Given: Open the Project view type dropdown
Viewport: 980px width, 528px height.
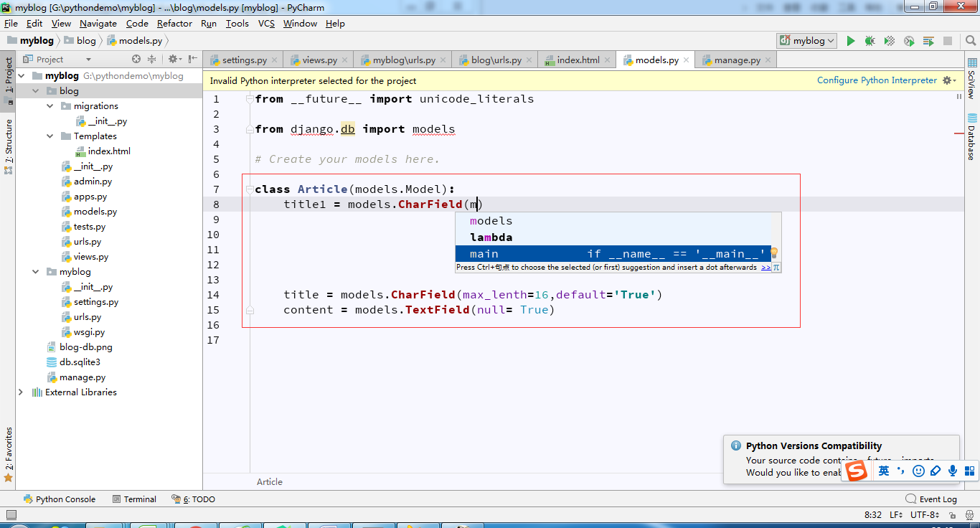Looking at the screenshot, I should pyautogui.click(x=88, y=60).
